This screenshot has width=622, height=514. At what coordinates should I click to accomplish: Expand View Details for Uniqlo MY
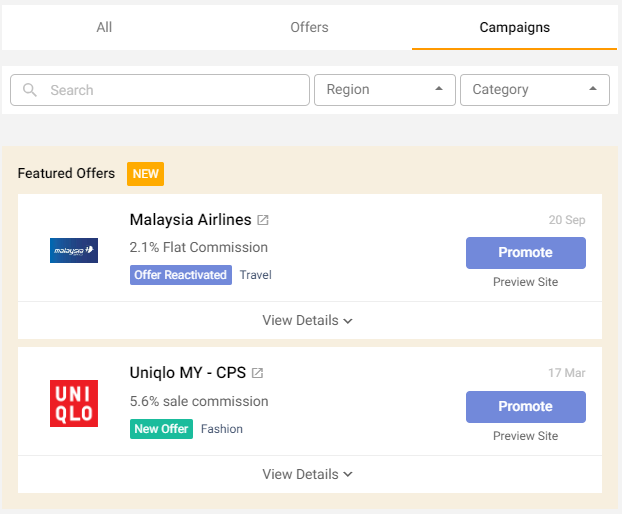308,475
